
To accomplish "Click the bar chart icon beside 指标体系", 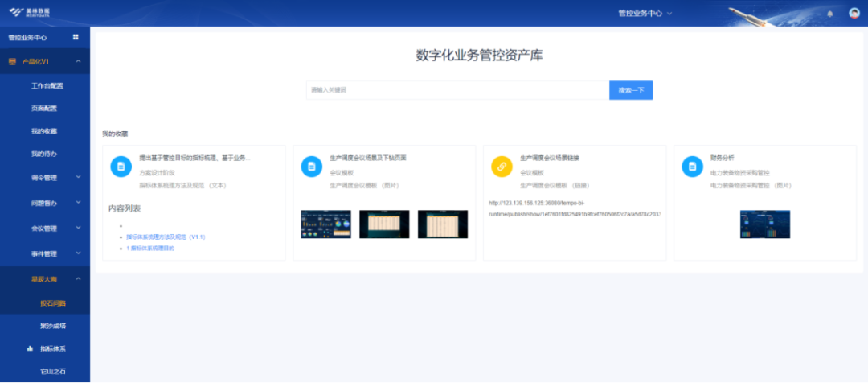I will pyautogui.click(x=31, y=348).
